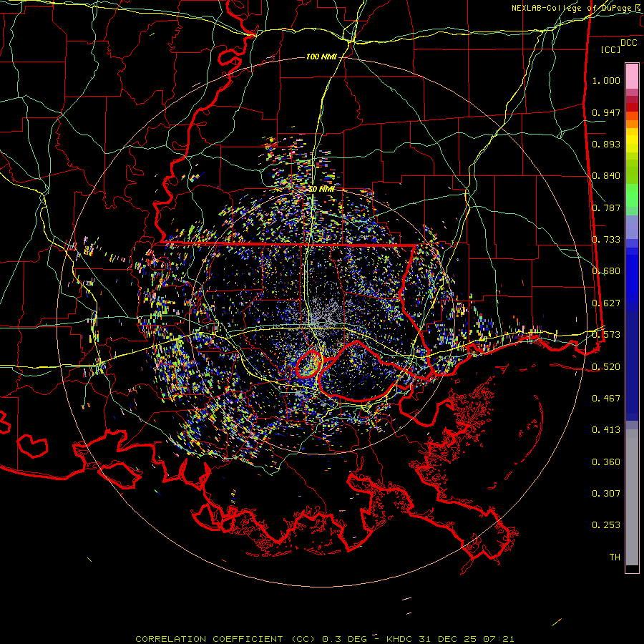Pick the red segment of the color bar
The image size is (644, 644).
(632, 107)
